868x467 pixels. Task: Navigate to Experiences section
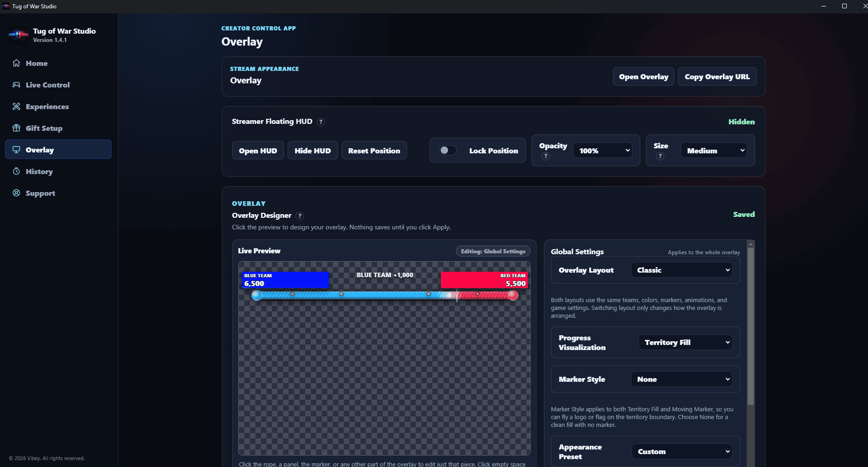[58, 106]
